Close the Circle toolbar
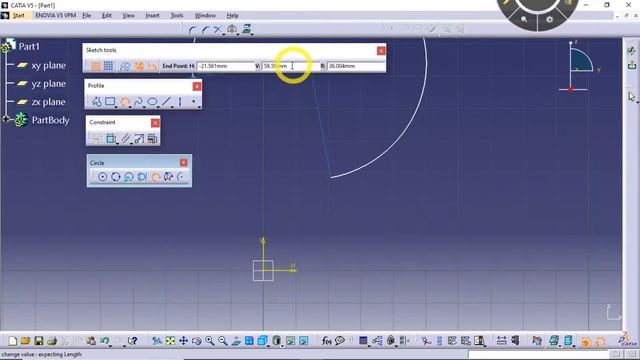 click(184, 163)
